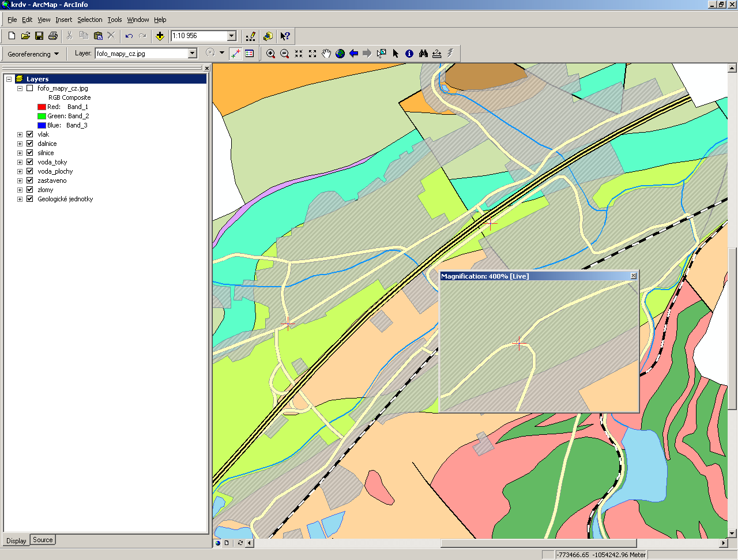
Task: Enable the fofo_mapy_cz.jpg layer checkbox
Action: pos(30,88)
